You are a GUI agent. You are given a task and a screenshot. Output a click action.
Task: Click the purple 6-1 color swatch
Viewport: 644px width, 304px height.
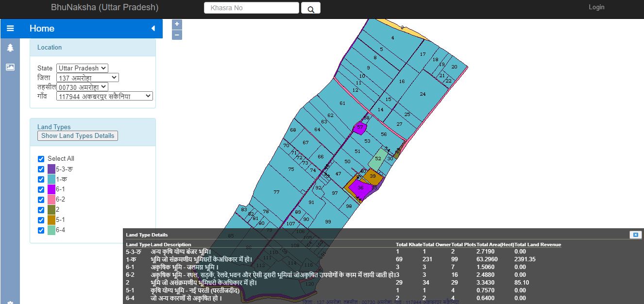pos(50,189)
